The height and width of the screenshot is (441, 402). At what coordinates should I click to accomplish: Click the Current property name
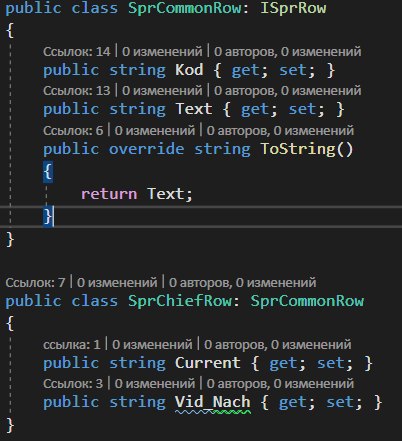tap(208, 363)
